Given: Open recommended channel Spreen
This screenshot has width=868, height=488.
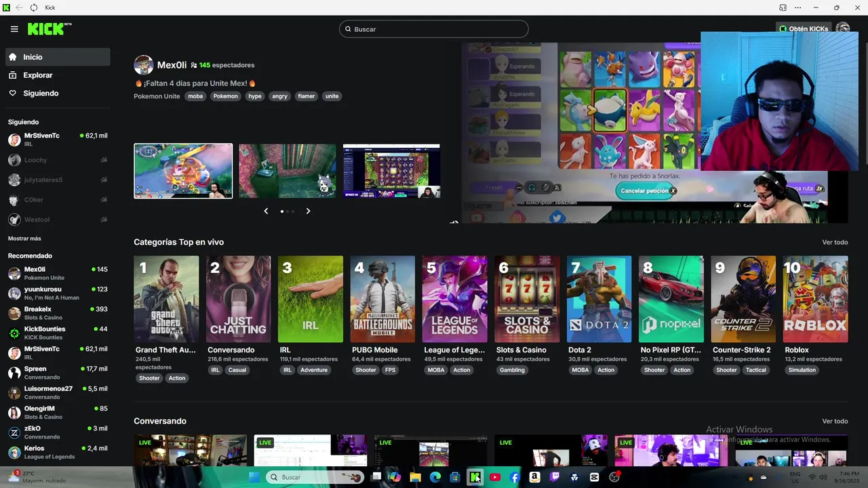Looking at the screenshot, I should point(58,373).
